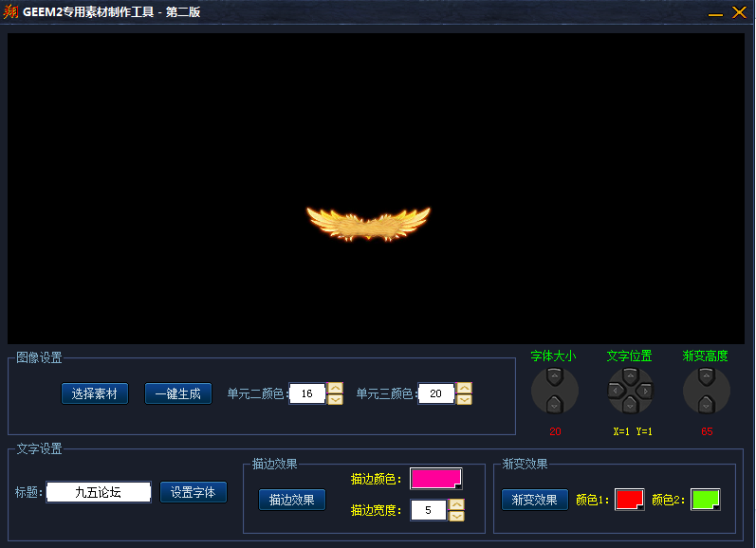The width and height of the screenshot is (756, 548).
Task: Click the 选择素材 button
Action: [x=94, y=393]
